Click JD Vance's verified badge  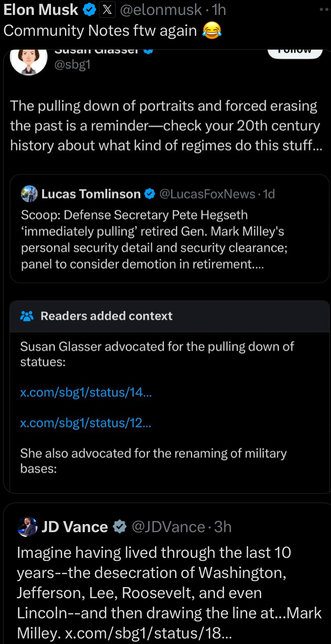(120, 527)
